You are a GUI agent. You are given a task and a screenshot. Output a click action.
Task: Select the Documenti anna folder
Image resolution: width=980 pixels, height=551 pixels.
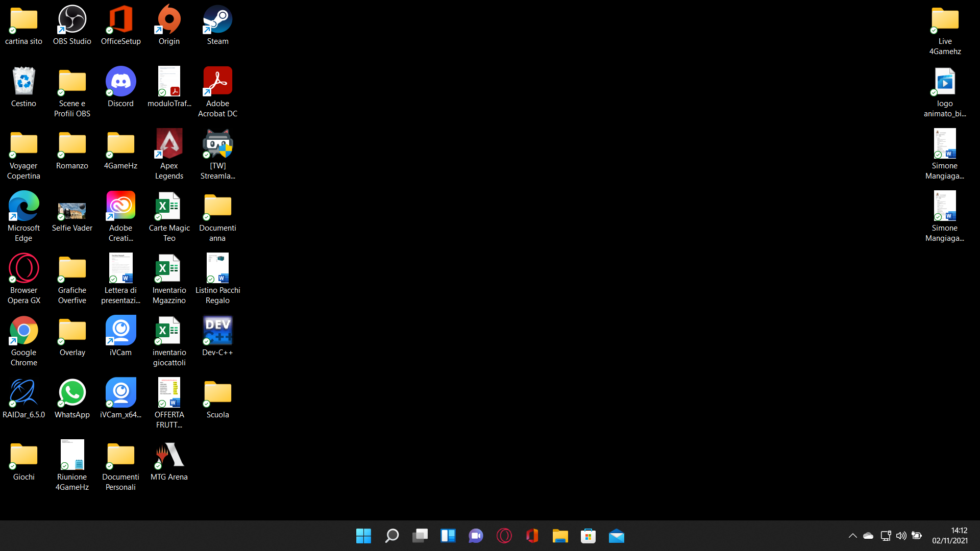tap(217, 217)
